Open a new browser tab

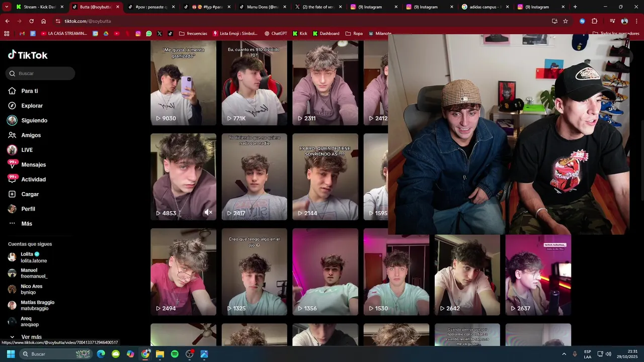tap(575, 7)
